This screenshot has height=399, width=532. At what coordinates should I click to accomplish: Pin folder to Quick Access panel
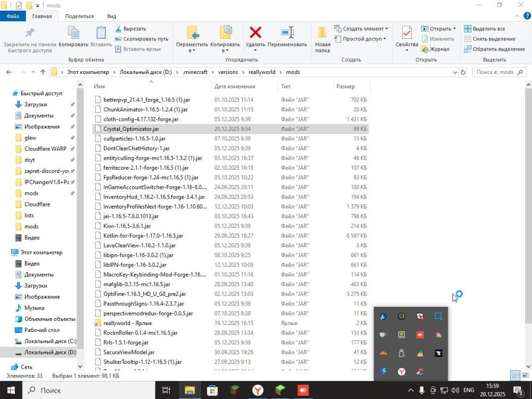[29, 39]
